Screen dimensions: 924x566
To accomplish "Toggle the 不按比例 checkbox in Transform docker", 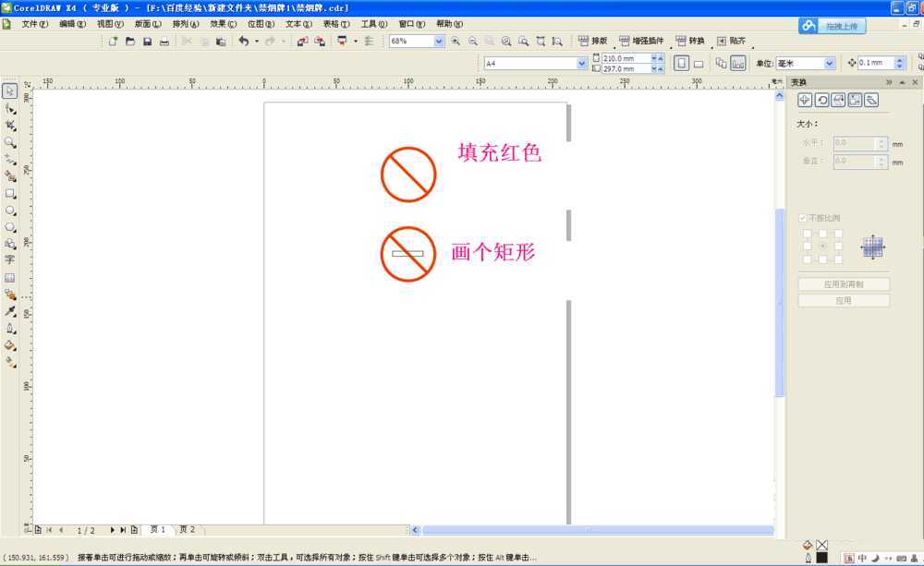I will point(802,217).
